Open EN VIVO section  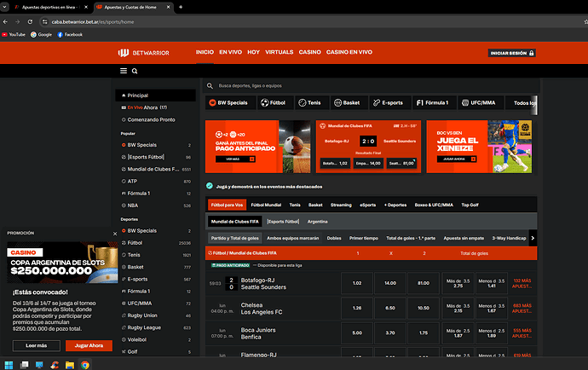230,52
